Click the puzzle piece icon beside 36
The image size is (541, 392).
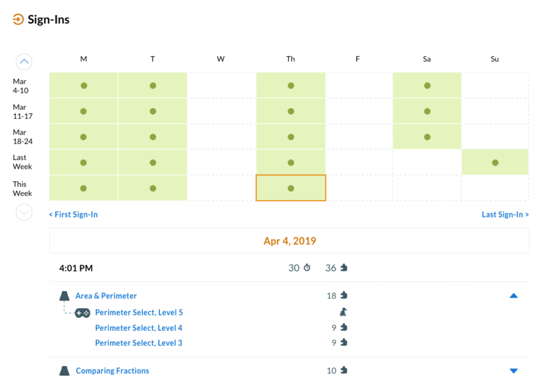point(344,267)
